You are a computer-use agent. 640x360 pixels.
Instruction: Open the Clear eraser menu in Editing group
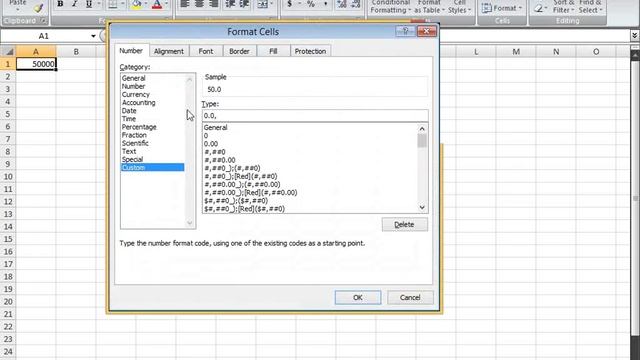tap(540, 8)
